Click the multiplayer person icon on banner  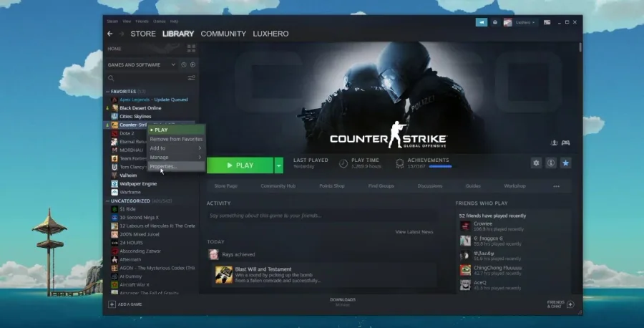pyautogui.click(x=554, y=143)
